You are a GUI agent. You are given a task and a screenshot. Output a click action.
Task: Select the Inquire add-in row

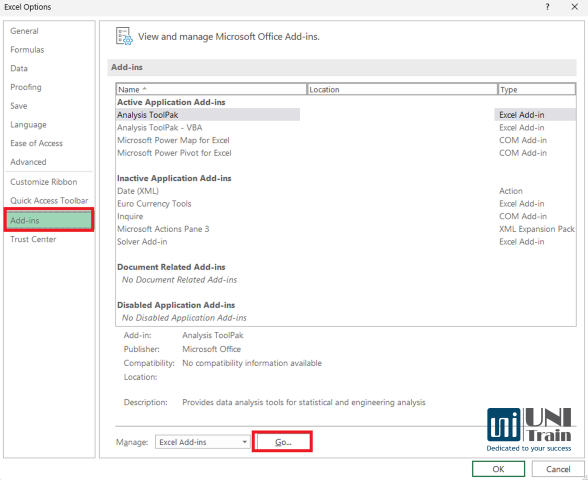[x=346, y=216]
